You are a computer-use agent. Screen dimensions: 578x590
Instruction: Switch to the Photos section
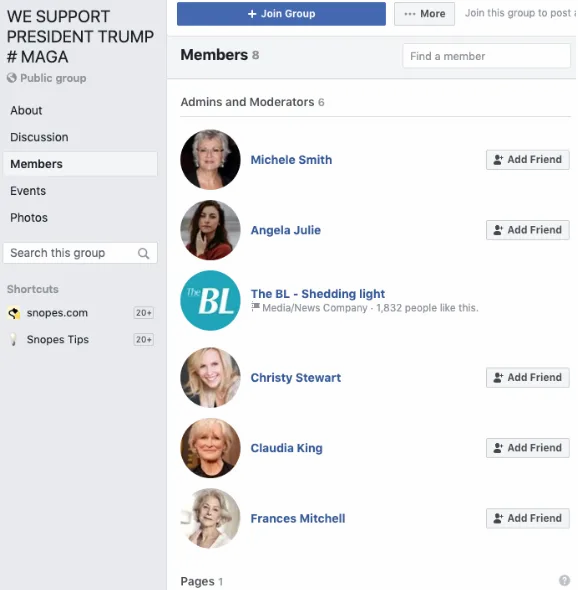click(29, 218)
